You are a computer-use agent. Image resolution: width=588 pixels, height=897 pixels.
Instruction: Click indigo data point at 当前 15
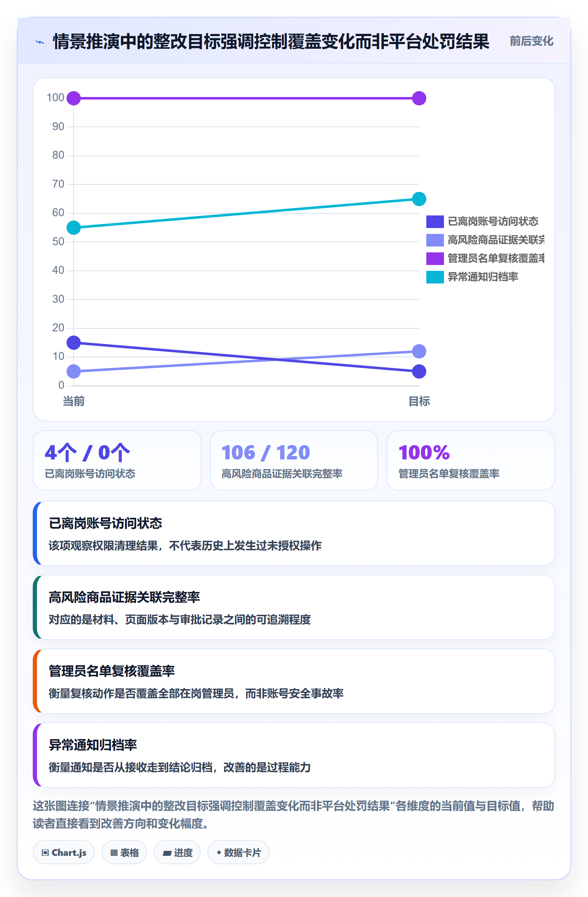pyautogui.click(x=73, y=343)
